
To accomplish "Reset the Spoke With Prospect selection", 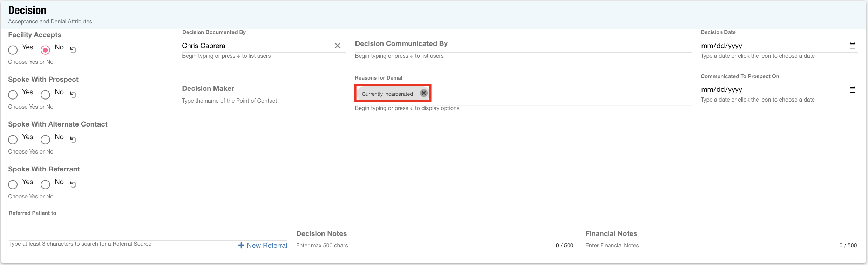I will pyautogui.click(x=73, y=95).
